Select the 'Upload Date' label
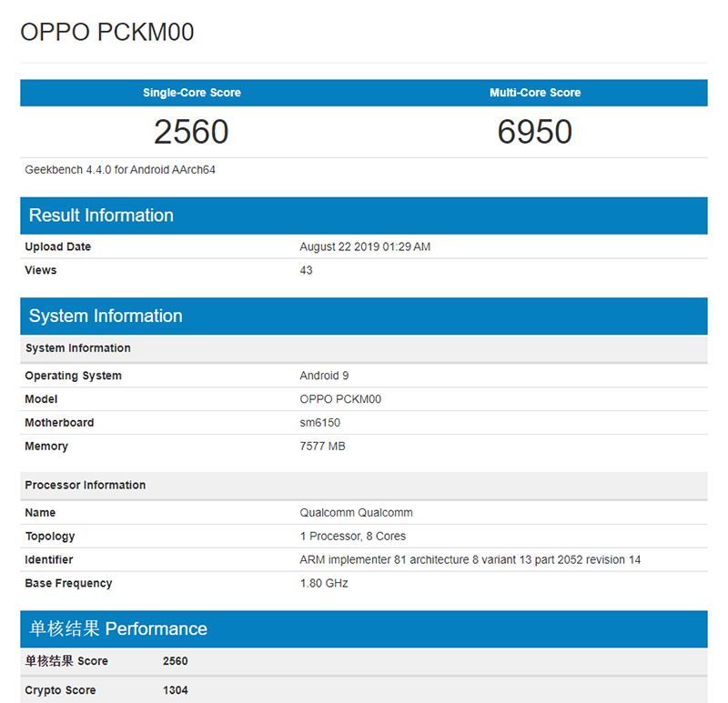This screenshot has height=703, width=728. click(x=58, y=246)
